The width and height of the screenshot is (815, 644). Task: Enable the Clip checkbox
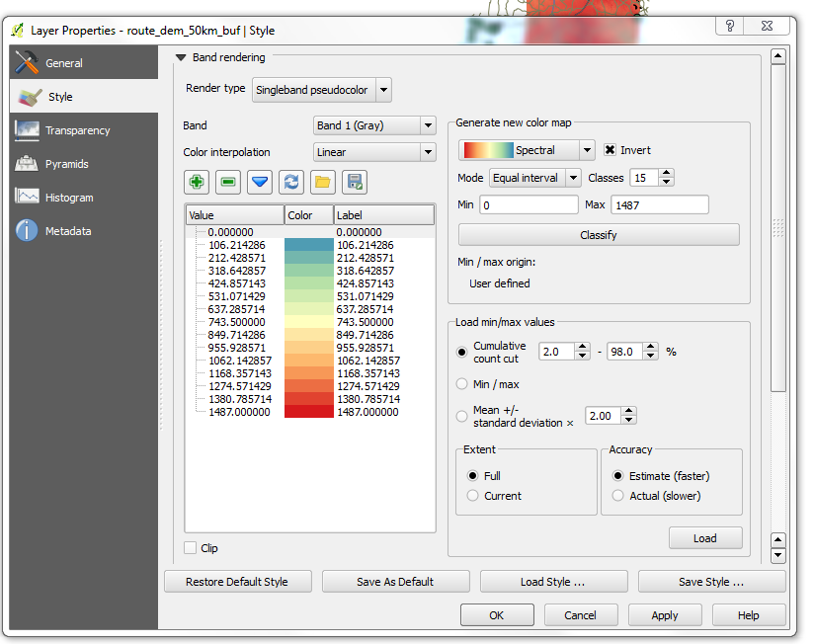click(191, 548)
